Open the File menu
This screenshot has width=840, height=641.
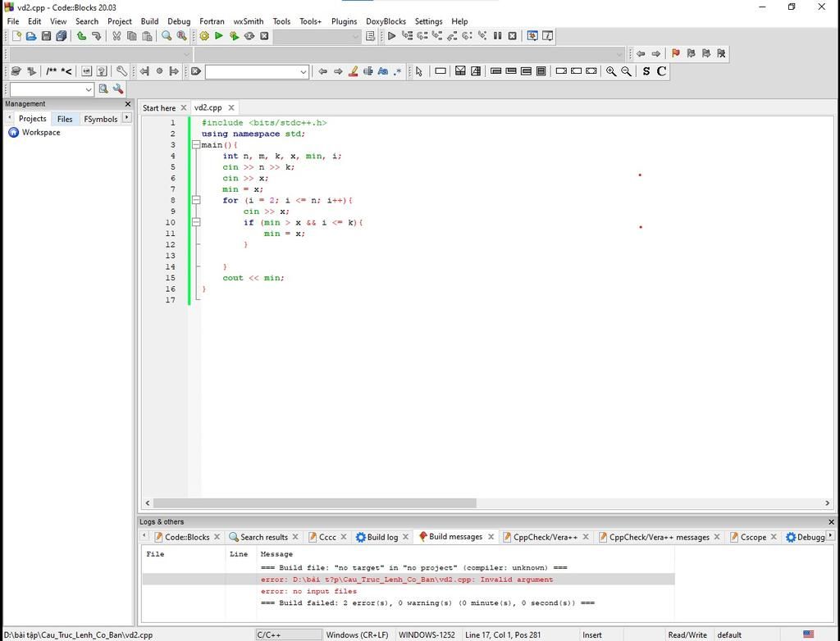(13, 21)
